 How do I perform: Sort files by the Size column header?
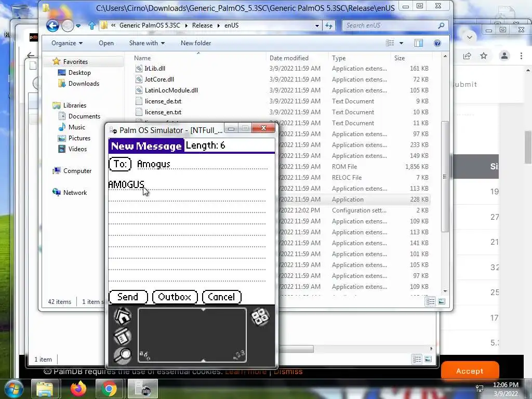pos(400,58)
